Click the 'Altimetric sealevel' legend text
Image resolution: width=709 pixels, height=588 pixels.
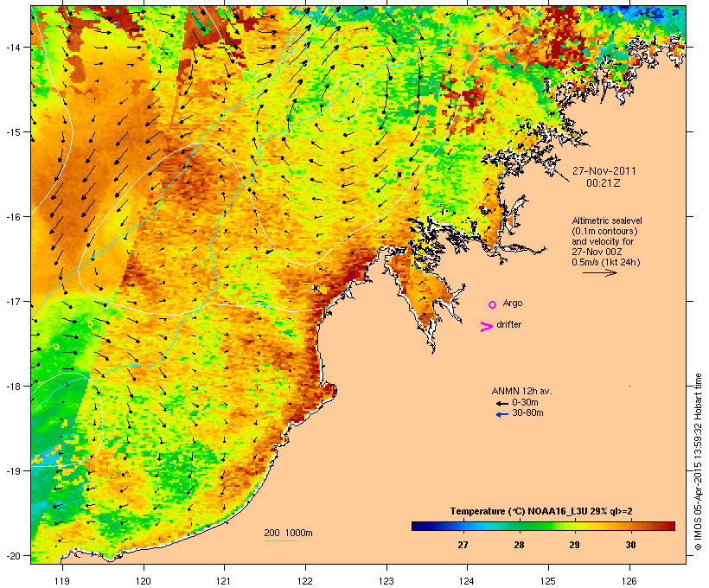pos(607,220)
